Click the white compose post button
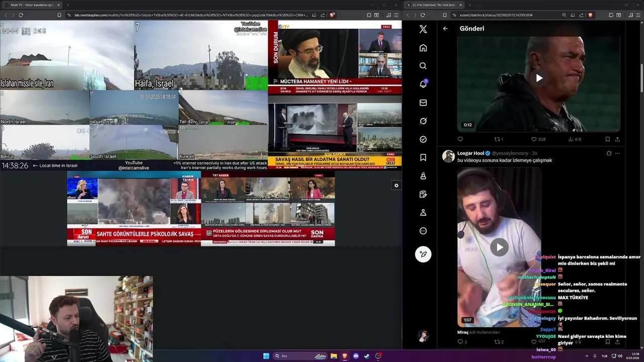 tap(423, 254)
